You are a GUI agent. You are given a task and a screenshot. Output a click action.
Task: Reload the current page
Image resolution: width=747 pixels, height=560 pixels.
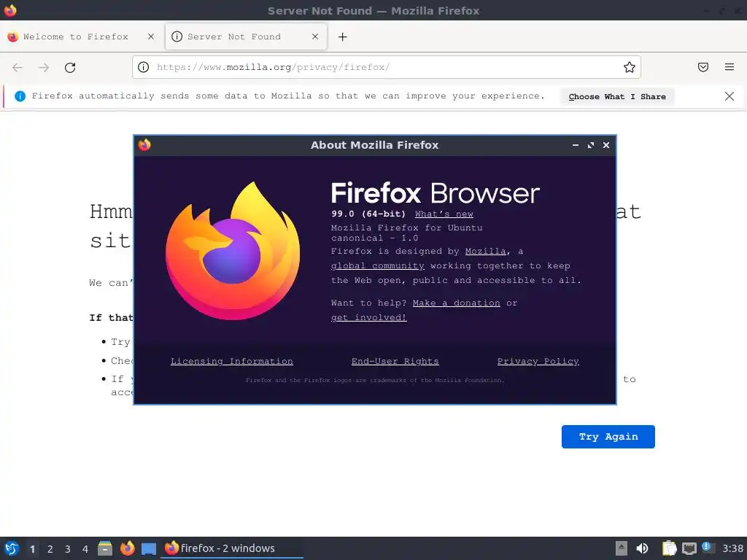[x=70, y=68]
